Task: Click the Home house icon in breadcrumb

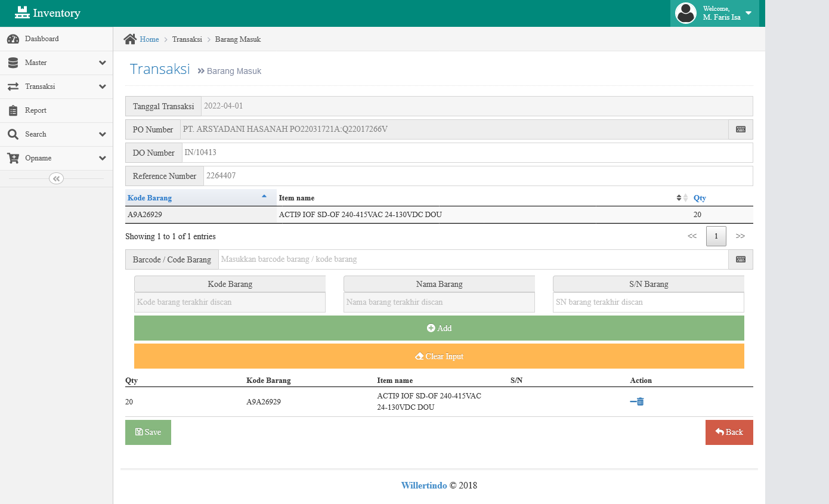Action: point(130,39)
